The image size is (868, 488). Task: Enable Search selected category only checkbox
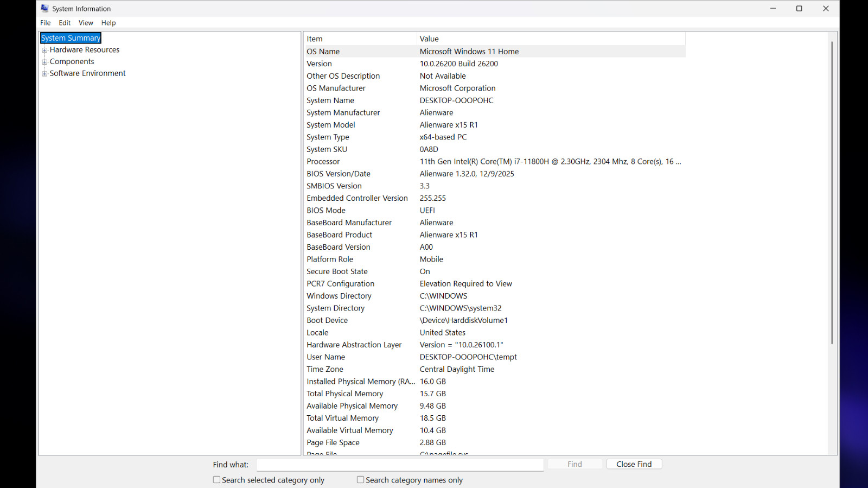point(216,480)
